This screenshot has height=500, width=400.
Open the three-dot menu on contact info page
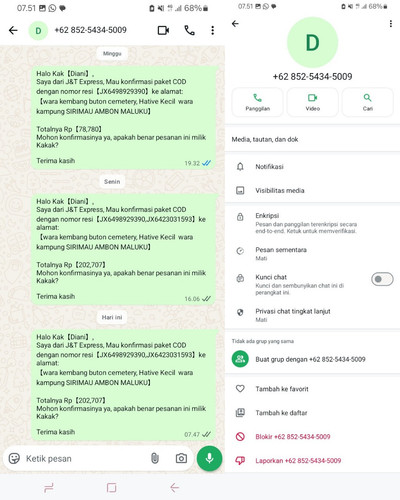tap(391, 24)
